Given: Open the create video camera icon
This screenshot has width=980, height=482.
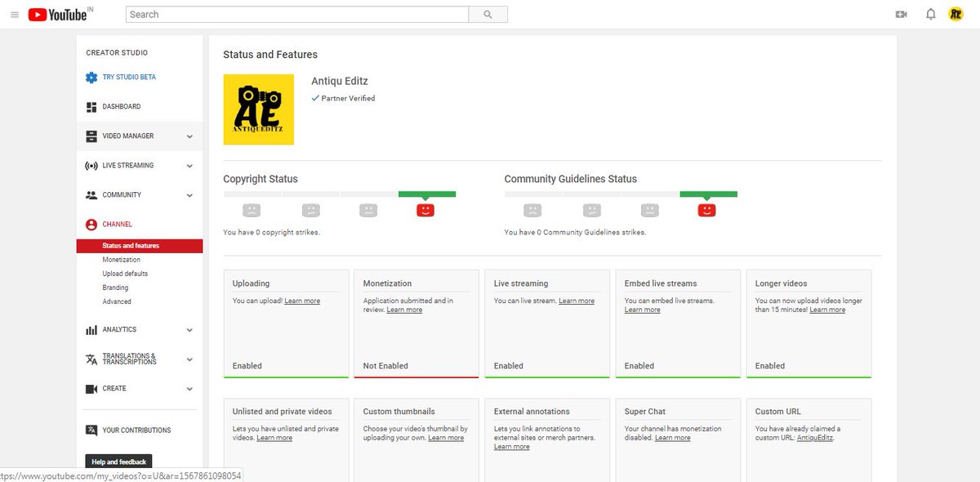Looking at the screenshot, I should coord(902,15).
